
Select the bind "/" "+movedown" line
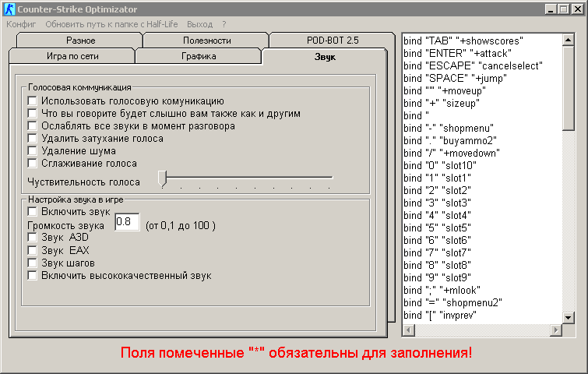pyautogui.click(x=452, y=153)
